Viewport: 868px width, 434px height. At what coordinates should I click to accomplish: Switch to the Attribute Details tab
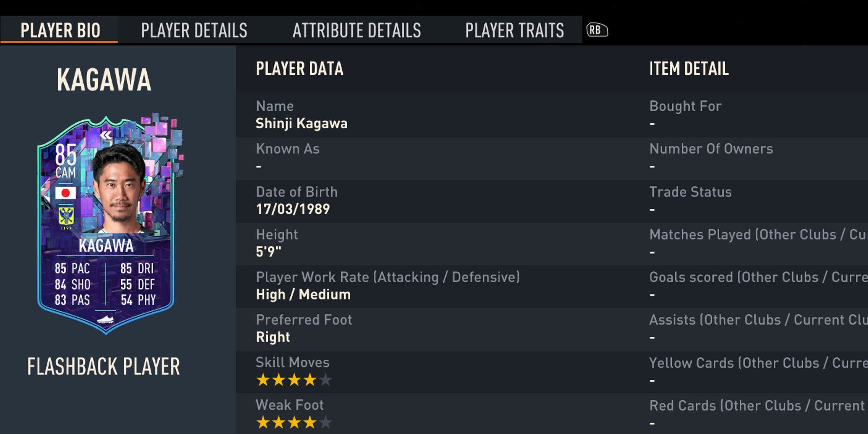tap(357, 30)
